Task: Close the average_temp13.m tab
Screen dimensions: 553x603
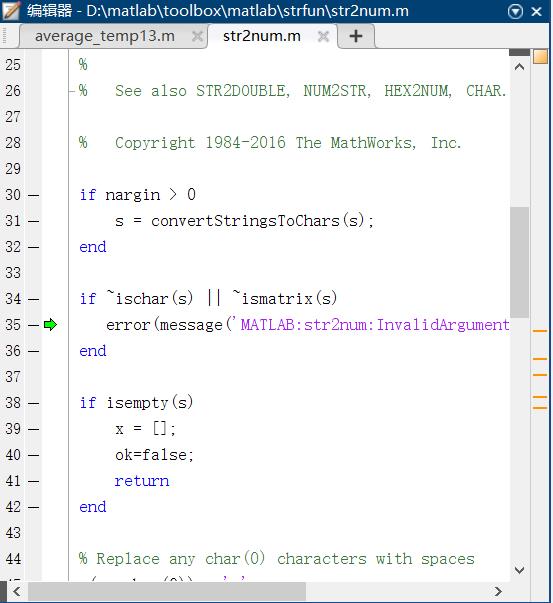Action: coord(197,37)
